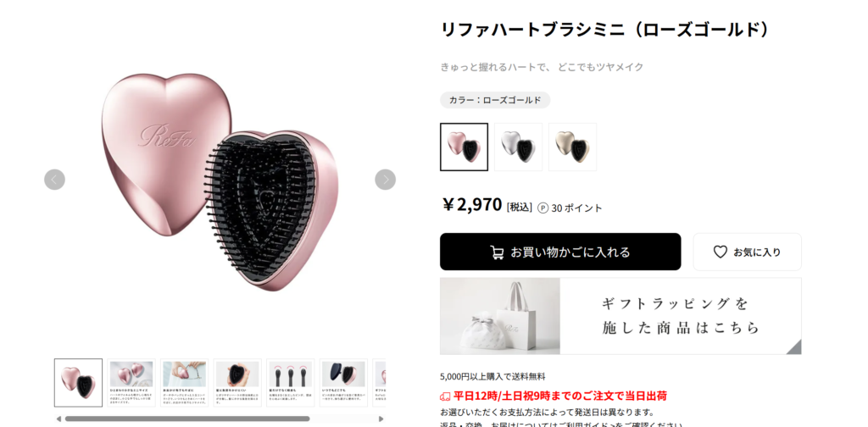Click the お気に入り favorite button

tap(748, 252)
